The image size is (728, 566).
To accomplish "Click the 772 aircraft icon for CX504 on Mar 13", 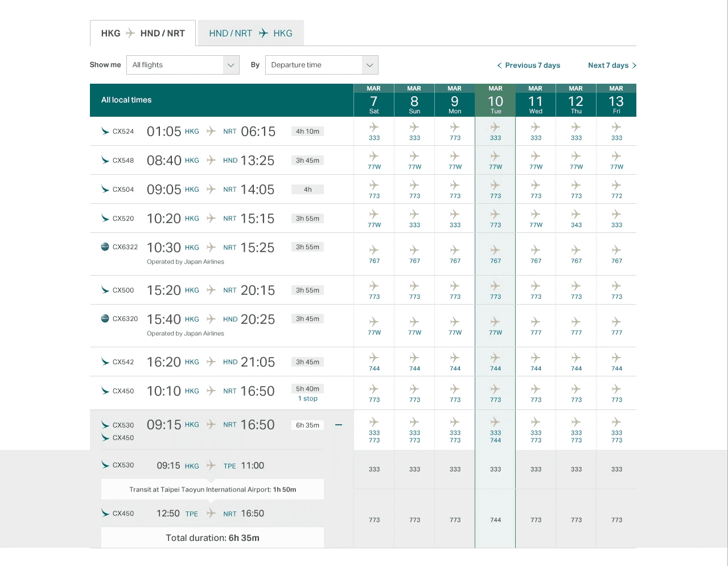I will (x=616, y=186).
